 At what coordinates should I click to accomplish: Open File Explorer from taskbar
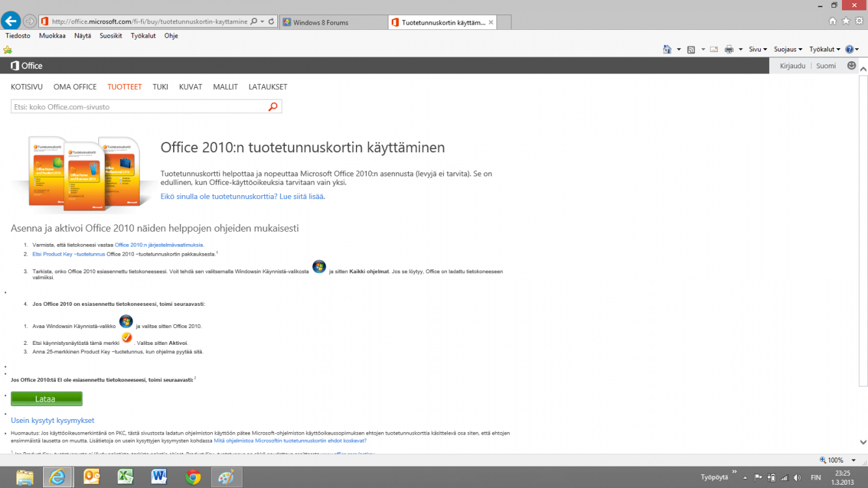pyautogui.click(x=25, y=477)
